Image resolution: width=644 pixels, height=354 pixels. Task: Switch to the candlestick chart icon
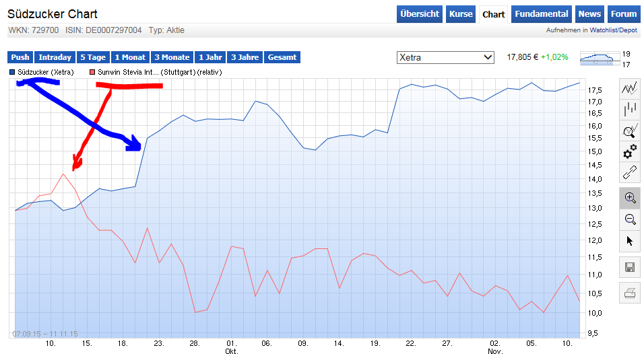pyautogui.click(x=630, y=110)
